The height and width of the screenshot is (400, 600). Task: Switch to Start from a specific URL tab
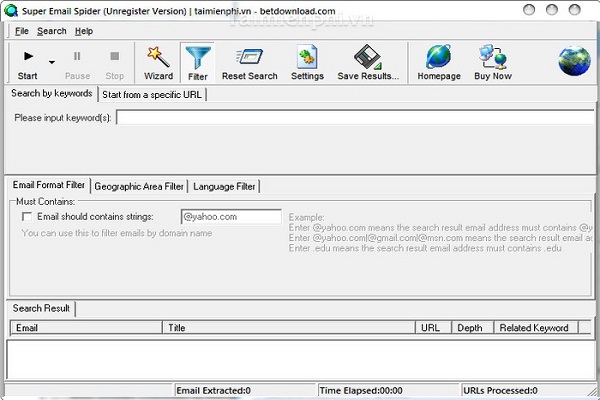coord(152,95)
